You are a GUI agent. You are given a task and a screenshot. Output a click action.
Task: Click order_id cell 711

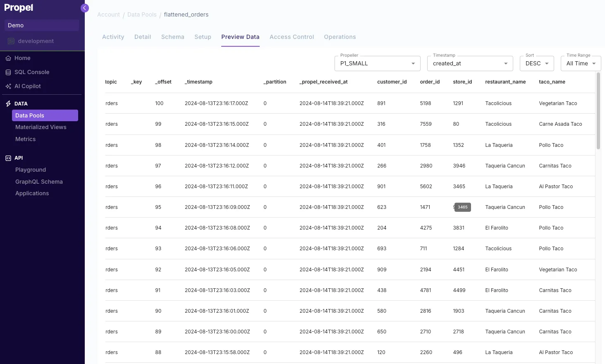click(x=423, y=249)
